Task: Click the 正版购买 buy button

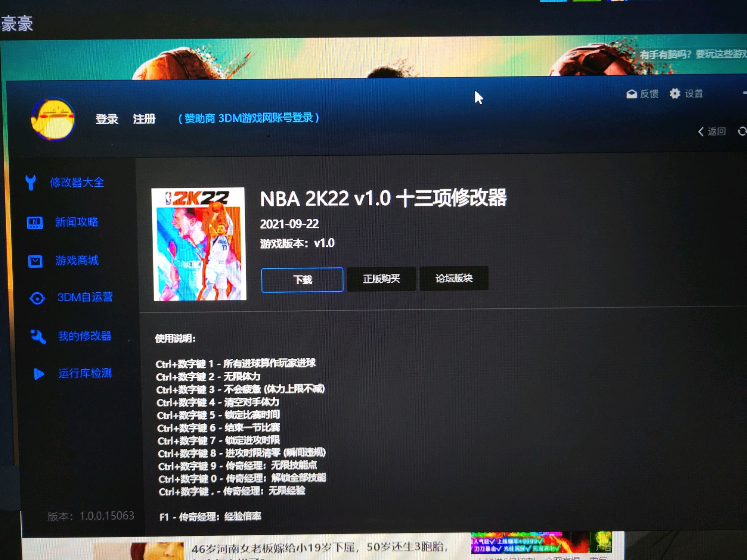Action: point(381,279)
